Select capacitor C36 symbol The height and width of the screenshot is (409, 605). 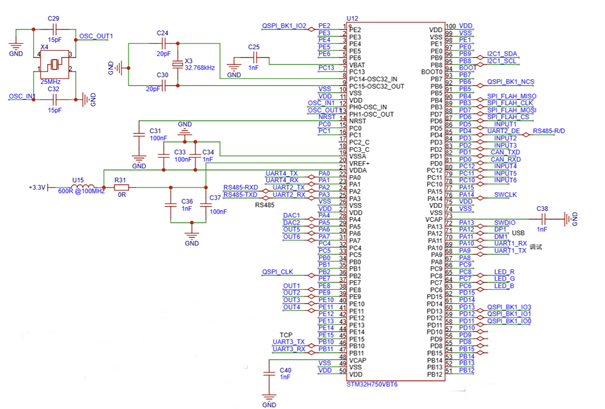point(171,205)
